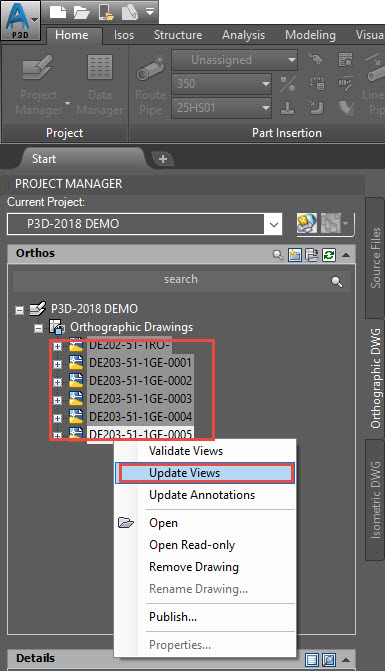Click the Open folder quick access icon

pyautogui.click(x=81, y=12)
